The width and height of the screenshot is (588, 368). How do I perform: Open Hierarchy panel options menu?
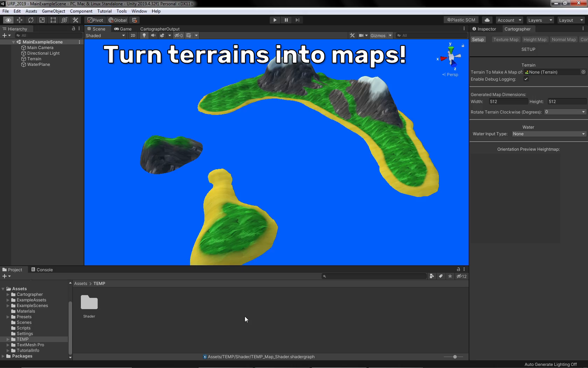pyautogui.click(x=79, y=29)
